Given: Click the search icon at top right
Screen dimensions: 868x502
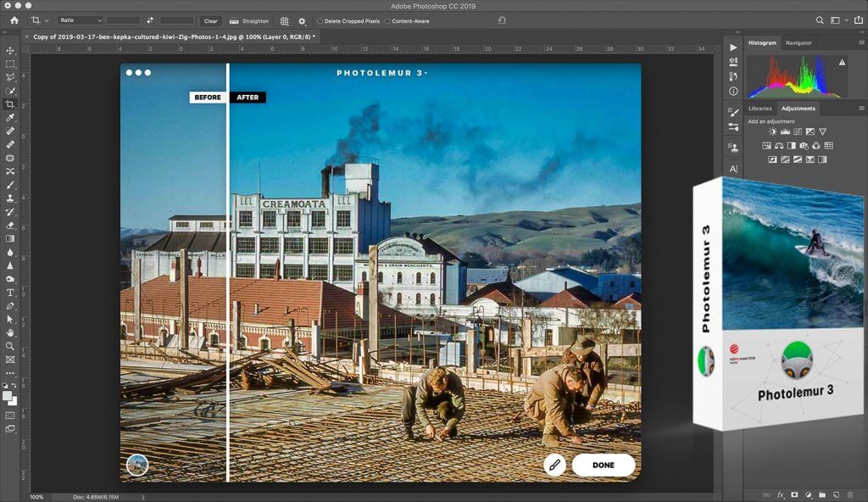Looking at the screenshot, I should pos(819,20).
